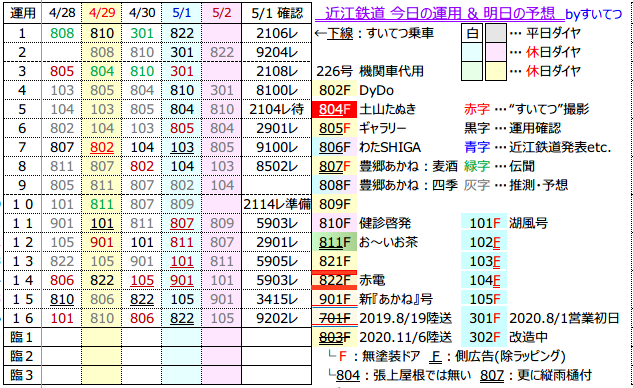The width and height of the screenshot is (633, 388).
Task: Click the light green 休日ダイヤ legend swatch
Action: coord(472,71)
